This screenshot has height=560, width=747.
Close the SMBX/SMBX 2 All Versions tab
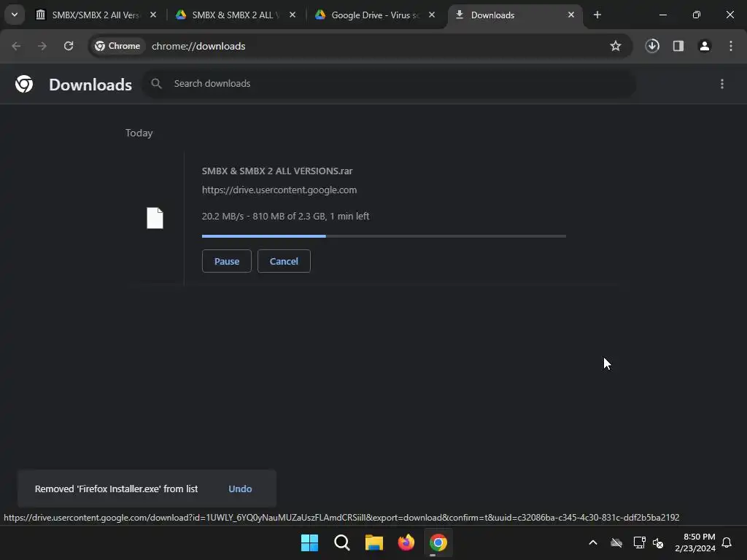click(153, 15)
